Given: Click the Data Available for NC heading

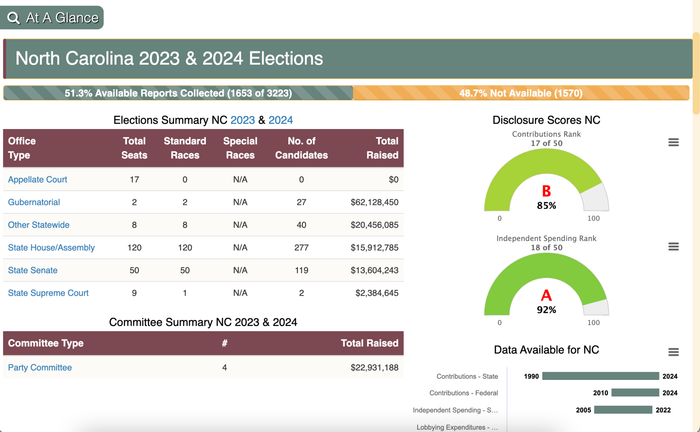Looking at the screenshot, I should [546, 350].
